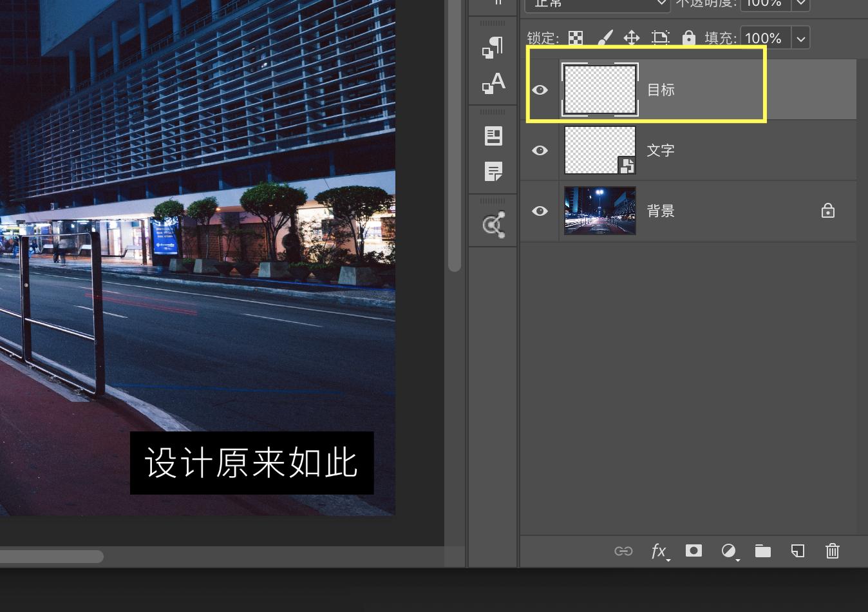
Task: Open layer styles via the fx icon
Action: click(658, 551)
